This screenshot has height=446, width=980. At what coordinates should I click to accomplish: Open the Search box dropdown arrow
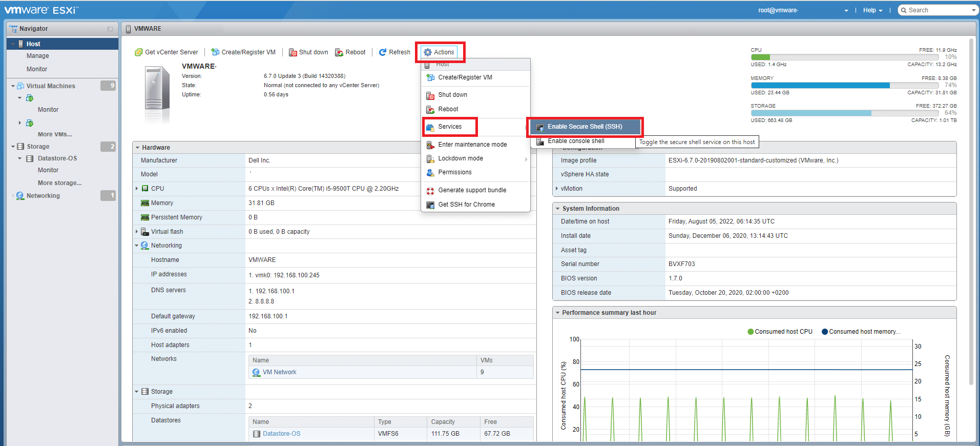pyautogui.click(x=973, y=10)
